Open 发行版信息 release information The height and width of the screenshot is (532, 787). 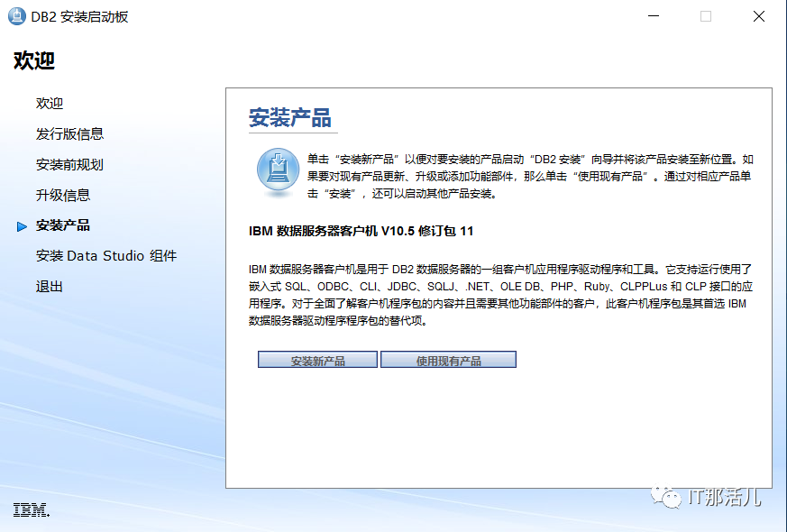click(69, 134)
